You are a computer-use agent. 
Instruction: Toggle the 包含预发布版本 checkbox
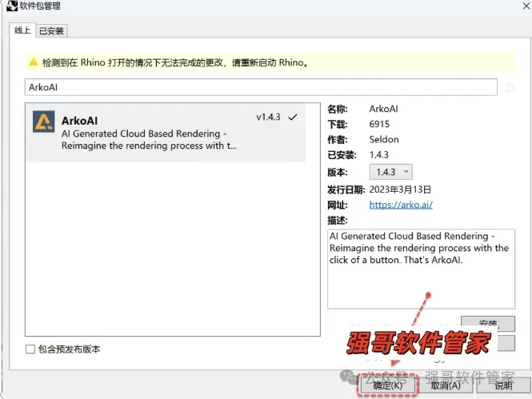[30, 349]
